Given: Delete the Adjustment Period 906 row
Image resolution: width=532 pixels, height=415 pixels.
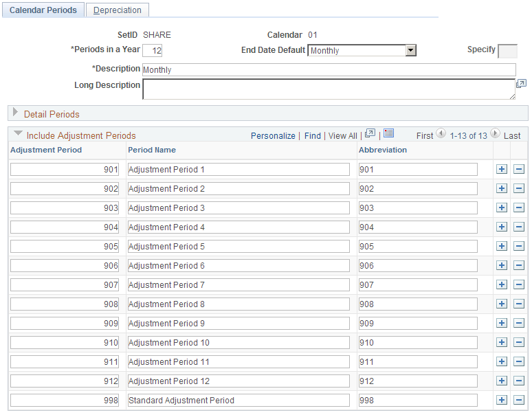Looking at the screenshot, I should pos(519,265).
